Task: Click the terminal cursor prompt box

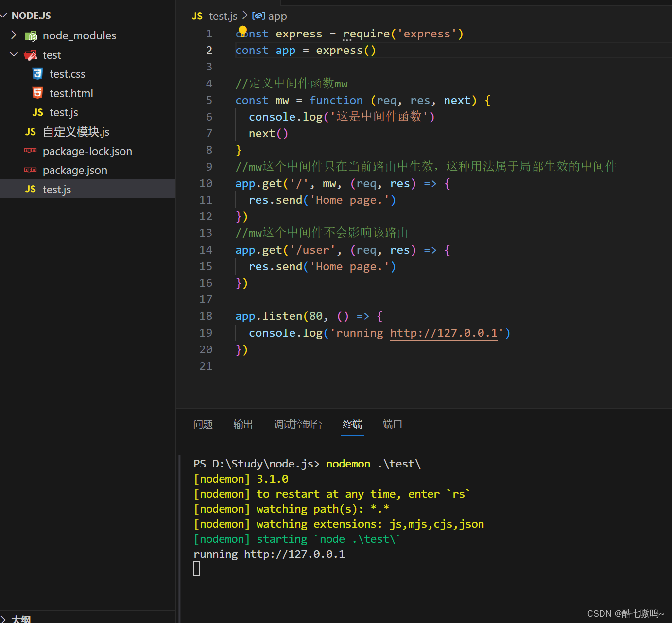Action: pyautogui.click(x=196, y=568)
